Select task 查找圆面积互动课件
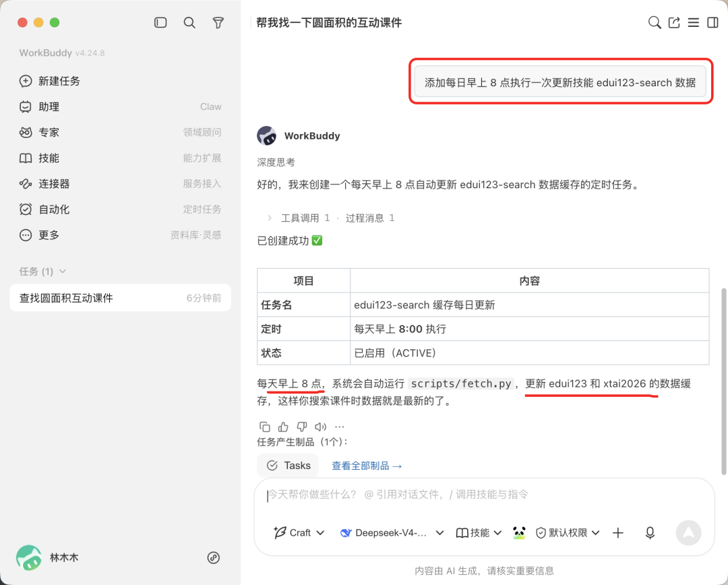This screenshot has width=728, height=585. 120,298
